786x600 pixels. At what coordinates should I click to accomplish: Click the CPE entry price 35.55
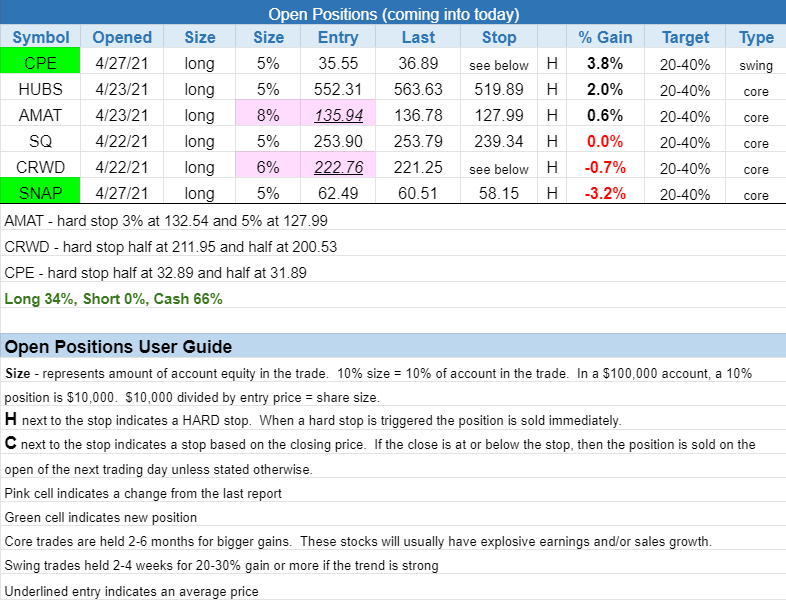[338, 63]
